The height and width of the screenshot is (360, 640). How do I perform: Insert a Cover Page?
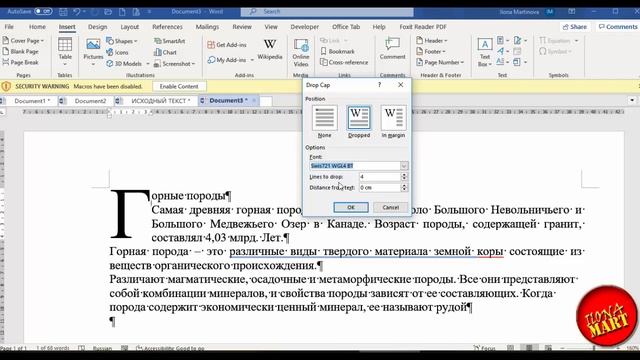[23, 40]
